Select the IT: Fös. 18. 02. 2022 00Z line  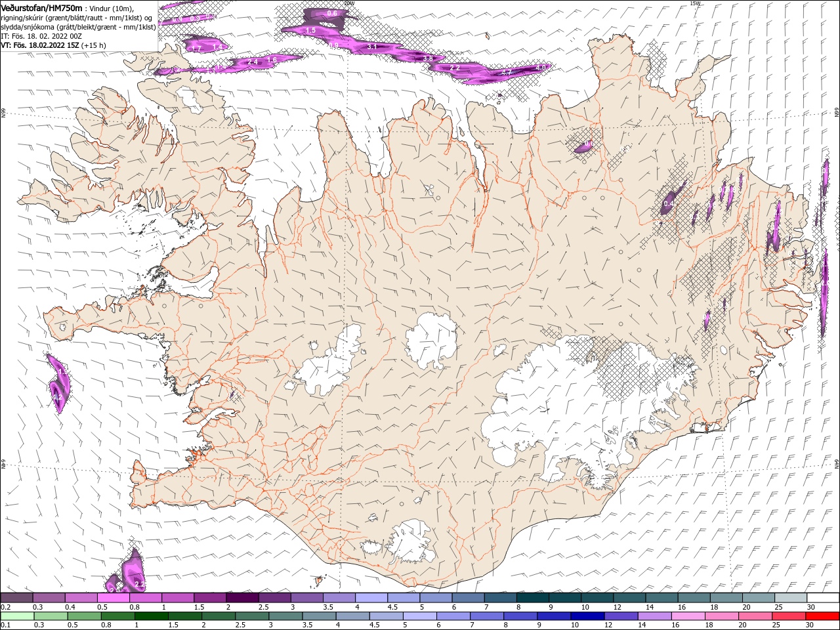(41, 36)
